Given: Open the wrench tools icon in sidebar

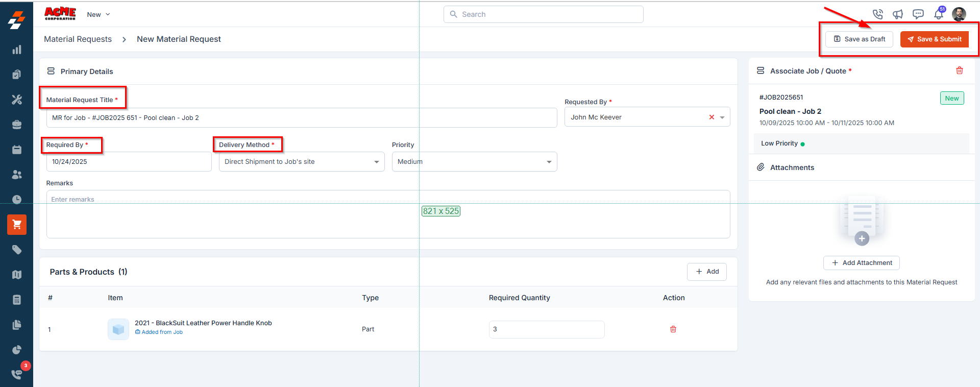Looking at the screenshot, I should click(x=17, y=100).
